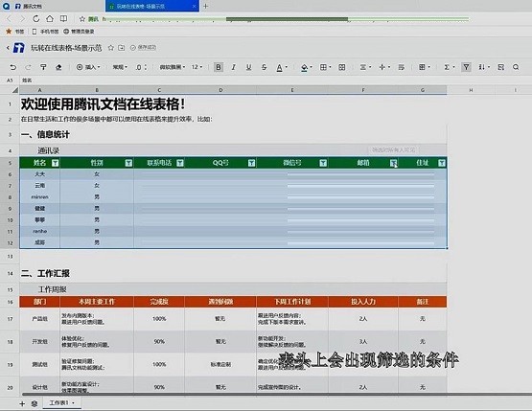The height and width of the screenshot is (411, 532).
Task: Open the QQ号 column filter dropdown
Action: point(251,163)
